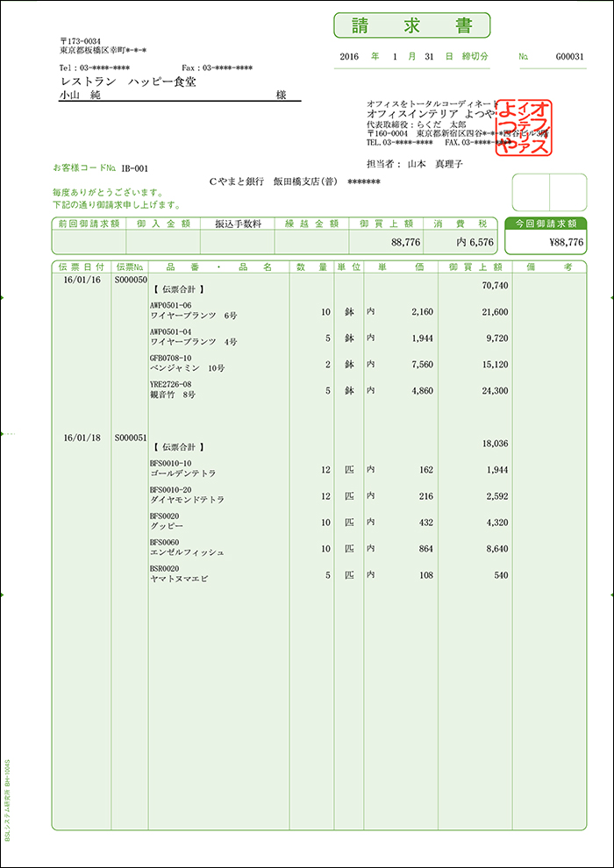This screenshot has width=614, height=868.
Task: Click the item code BSR0020
Action: coord(164,568)
